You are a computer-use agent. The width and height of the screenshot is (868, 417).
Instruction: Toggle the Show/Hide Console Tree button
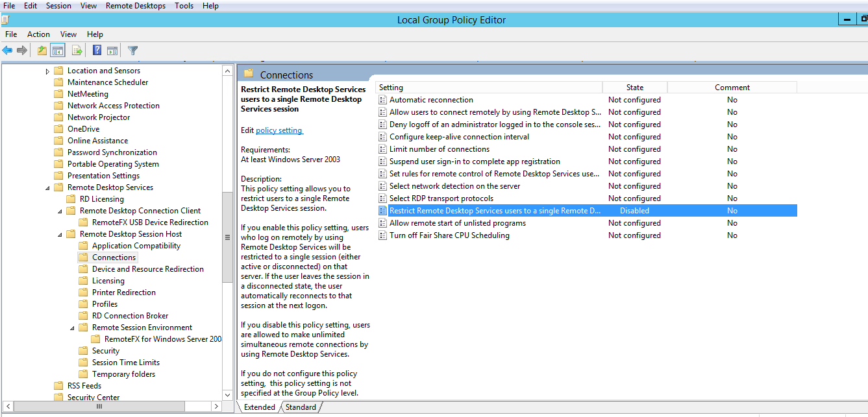tap(58, 51)
